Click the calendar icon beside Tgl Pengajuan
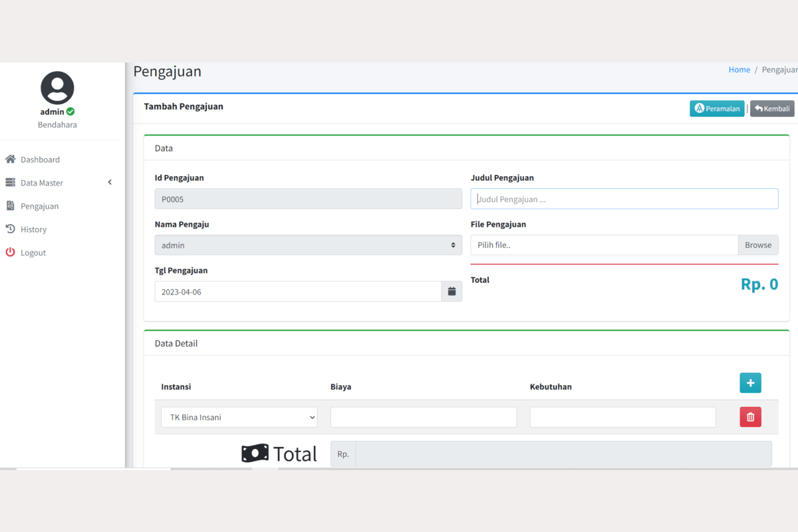Image resolution: width=798 pixels, height=532 pixels. coord(452,291)
